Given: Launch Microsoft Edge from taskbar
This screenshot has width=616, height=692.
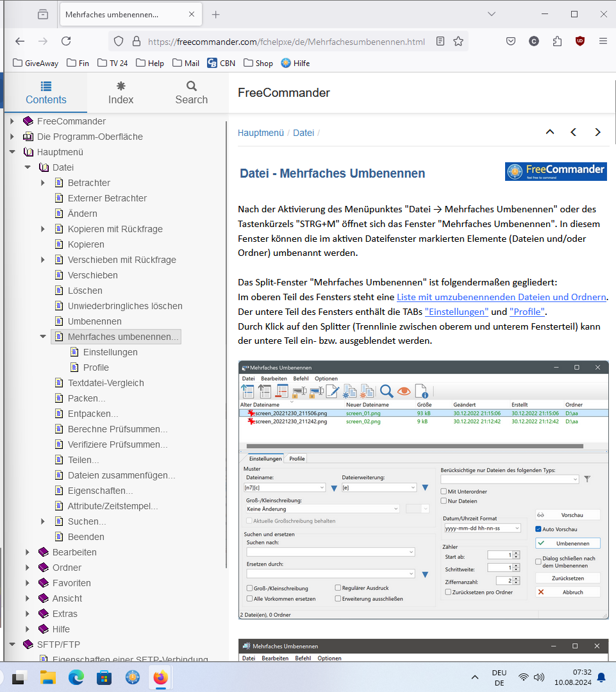Looking at the screenshot, I should coord(76,677).
